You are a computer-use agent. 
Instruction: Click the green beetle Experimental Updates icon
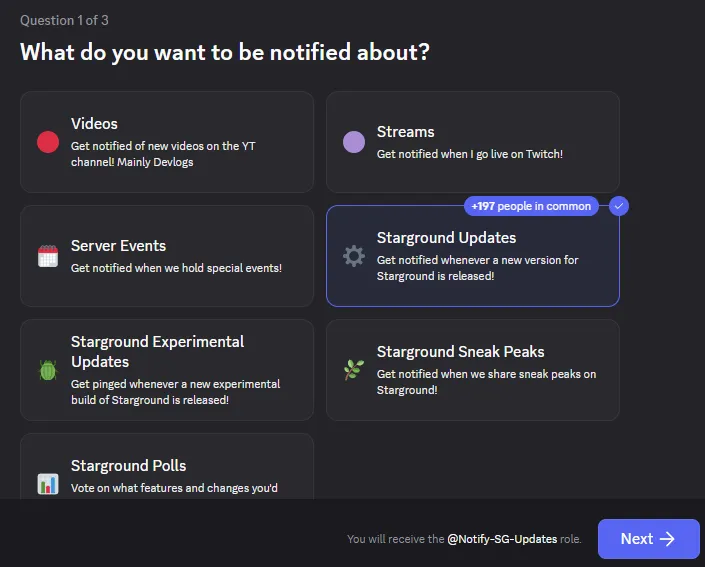click(x=48, y=370)
